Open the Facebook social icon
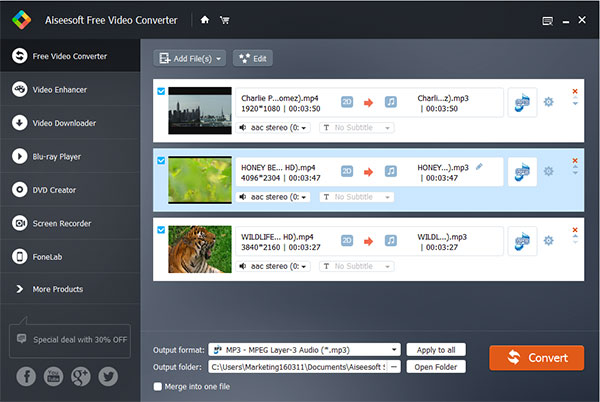600x402 pixels. (x=26, y=376)
